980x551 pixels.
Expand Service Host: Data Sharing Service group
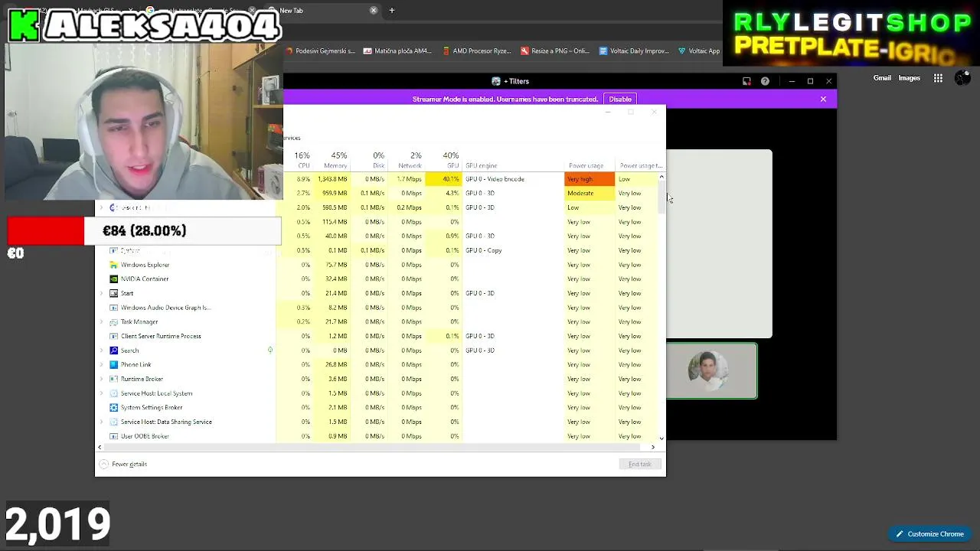click(x=101, y=422)
